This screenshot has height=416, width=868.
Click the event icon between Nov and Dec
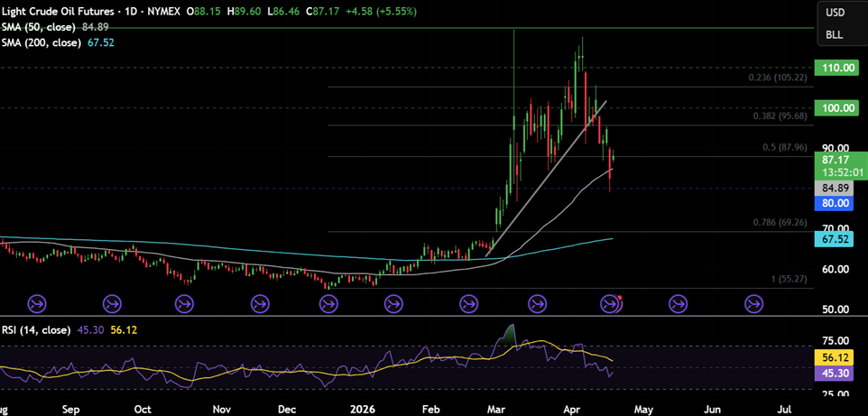pos(255,304)
